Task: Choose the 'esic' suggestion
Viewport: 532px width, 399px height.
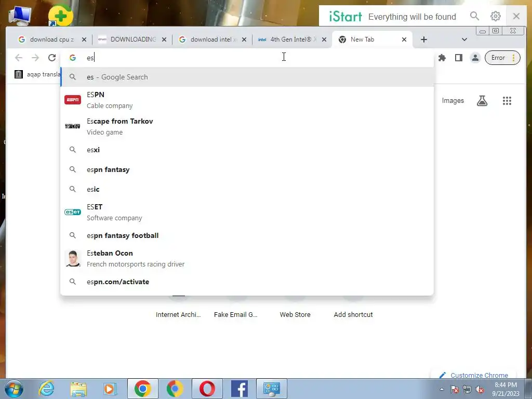Action: [247, 189]
